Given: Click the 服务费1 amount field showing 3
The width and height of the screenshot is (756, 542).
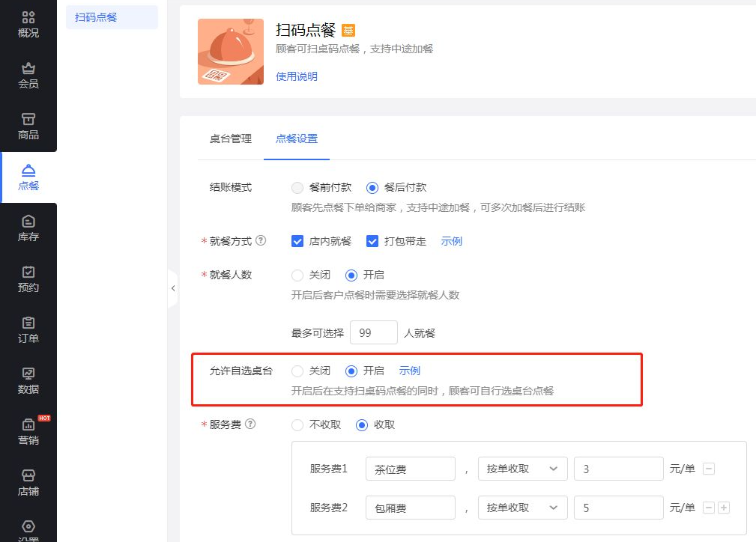Looking at the screenshot, I should [x=619, y=469].
